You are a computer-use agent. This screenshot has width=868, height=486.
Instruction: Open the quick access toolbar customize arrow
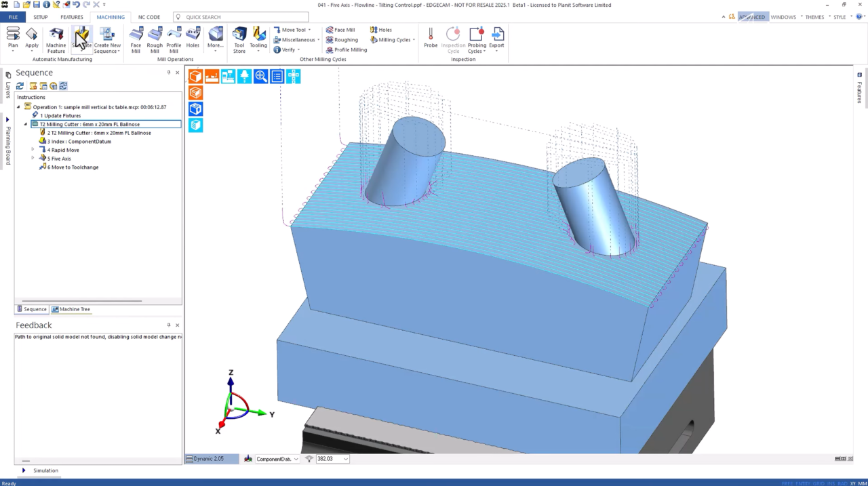(x=106, y=5)
